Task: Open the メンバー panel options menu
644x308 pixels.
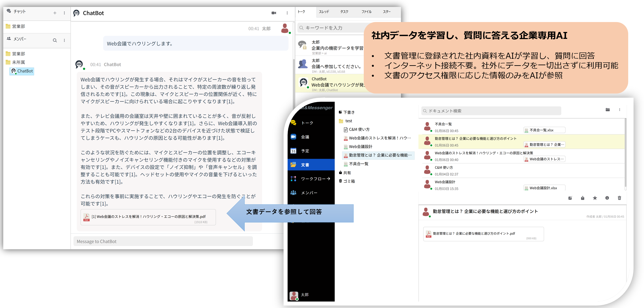Action: click(64, 40)
